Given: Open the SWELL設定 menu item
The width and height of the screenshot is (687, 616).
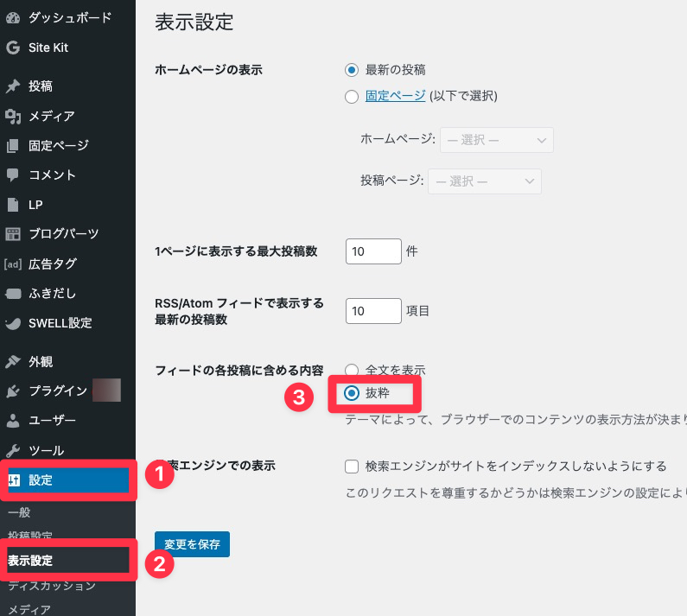Looking at the screenshot, I should (60, 323).
